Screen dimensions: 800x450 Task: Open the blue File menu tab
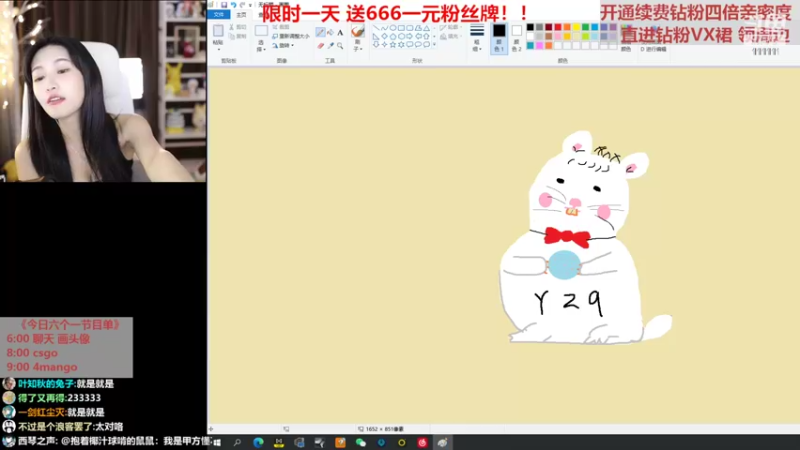219,14
